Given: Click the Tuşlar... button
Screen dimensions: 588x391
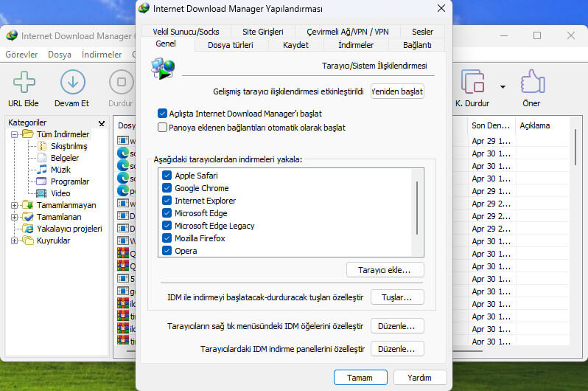Looking at the screenshot, I should 397,297.
